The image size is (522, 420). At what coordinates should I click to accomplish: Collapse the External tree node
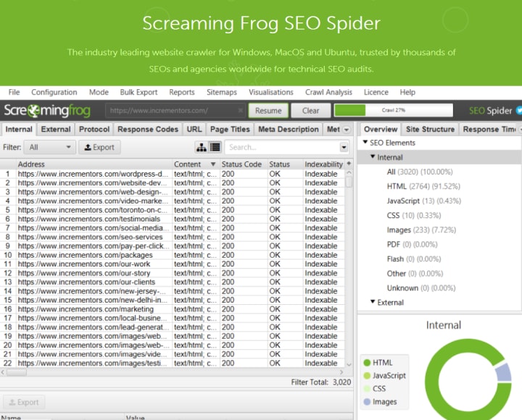point(373,302)
